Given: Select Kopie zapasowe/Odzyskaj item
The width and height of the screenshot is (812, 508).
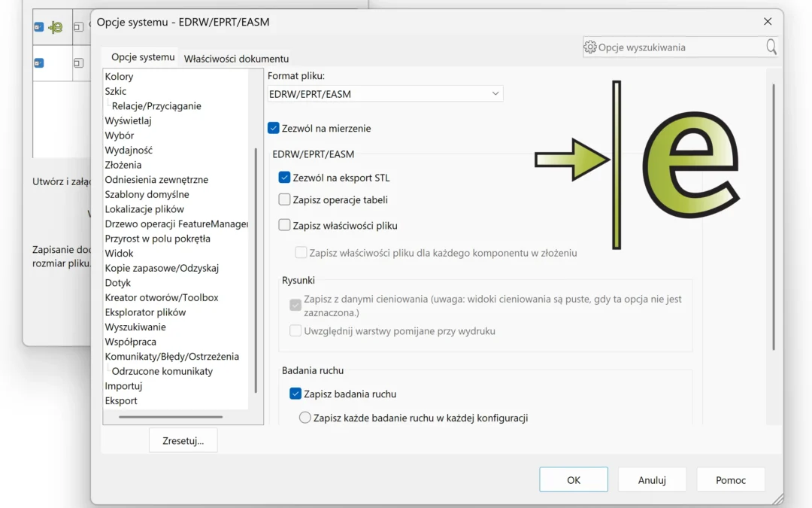Looking at the screenshot, I should coord(162,268).
